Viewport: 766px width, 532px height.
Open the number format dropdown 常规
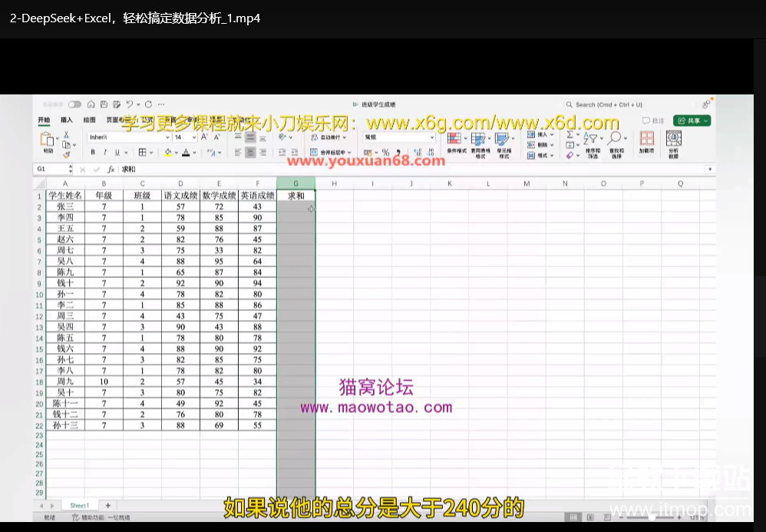point(398,137)
